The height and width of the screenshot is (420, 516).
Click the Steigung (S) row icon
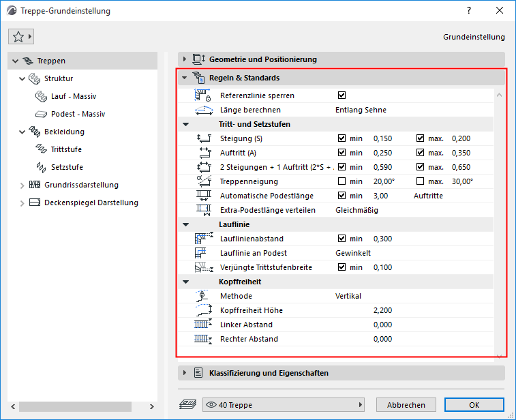(204, 138)
